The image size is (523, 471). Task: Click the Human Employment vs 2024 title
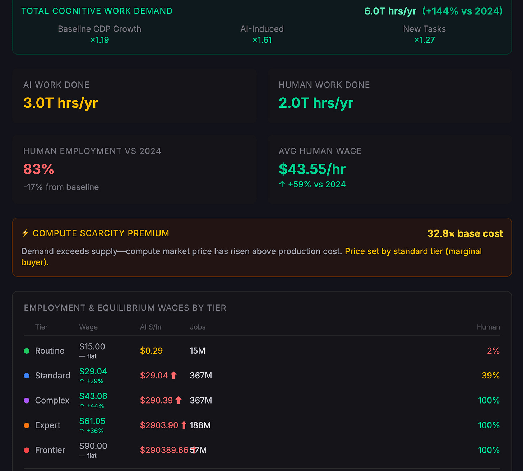pos(92,151)
